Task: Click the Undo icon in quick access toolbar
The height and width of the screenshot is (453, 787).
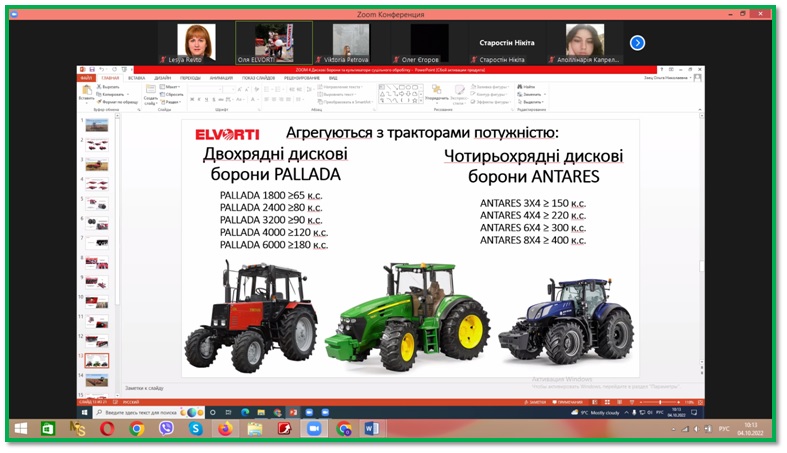Action: point(102,70)
